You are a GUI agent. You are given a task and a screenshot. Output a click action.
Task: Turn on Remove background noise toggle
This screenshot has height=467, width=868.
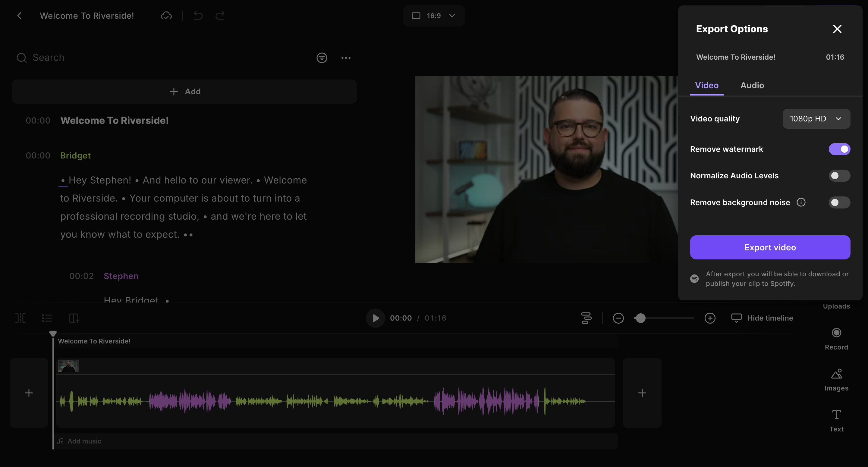click(839, 202)
